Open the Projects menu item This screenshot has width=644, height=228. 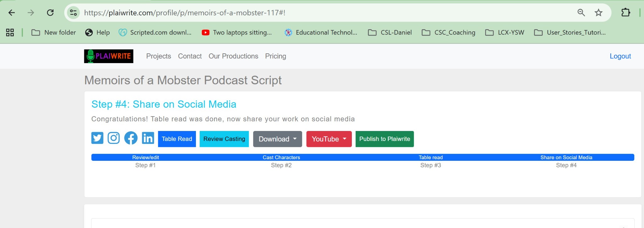pyautogui.click(x=158, y=56)
